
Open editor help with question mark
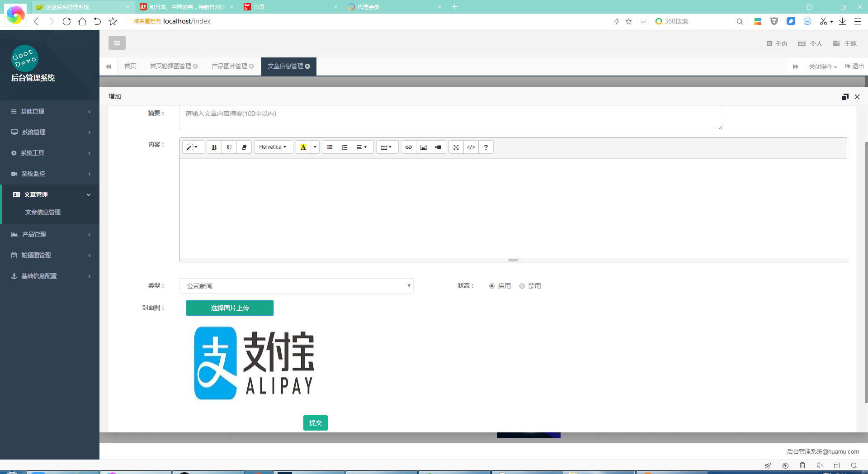click(486, 147)
